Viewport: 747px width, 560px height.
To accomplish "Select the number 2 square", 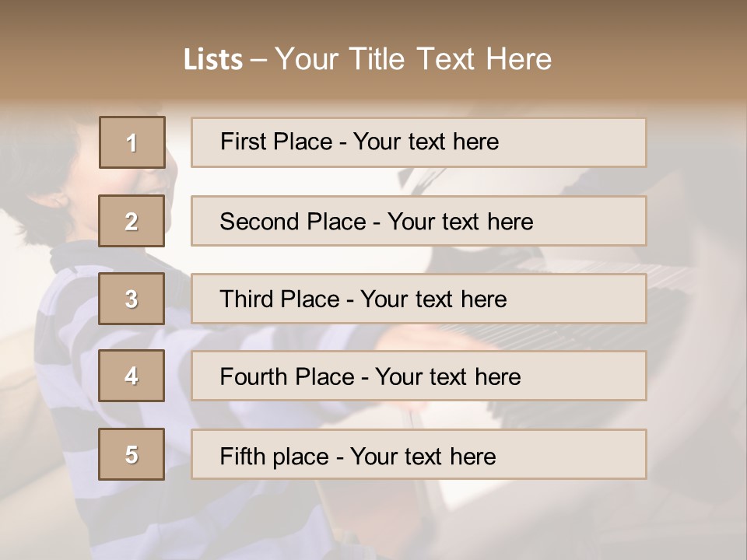I will (x=132, y=221).
